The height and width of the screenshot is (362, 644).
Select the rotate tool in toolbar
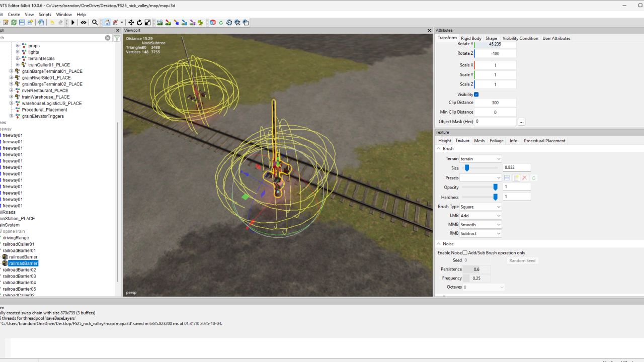139,23
